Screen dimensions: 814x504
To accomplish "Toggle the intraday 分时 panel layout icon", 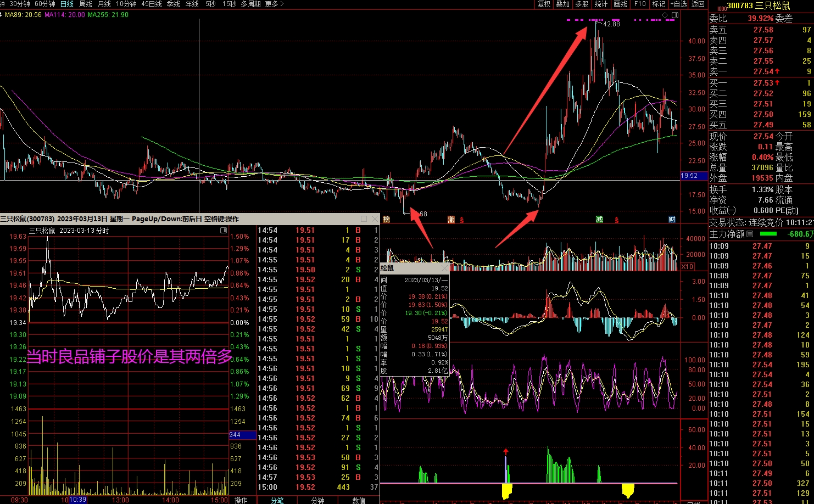I will (x=224, y=231).
